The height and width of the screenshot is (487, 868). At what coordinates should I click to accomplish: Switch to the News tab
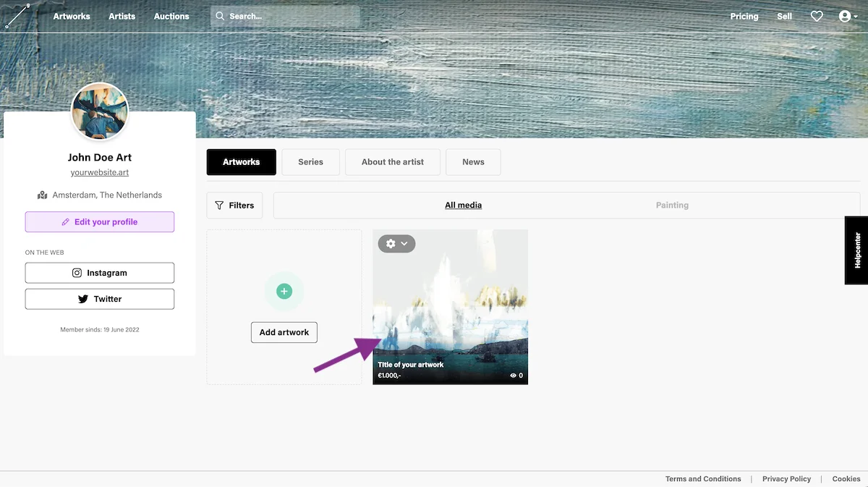click(474, 162)
